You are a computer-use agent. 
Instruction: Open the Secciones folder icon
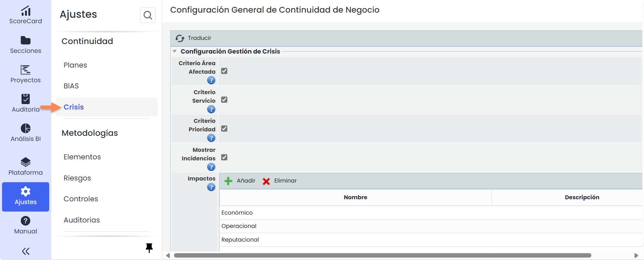26,41
